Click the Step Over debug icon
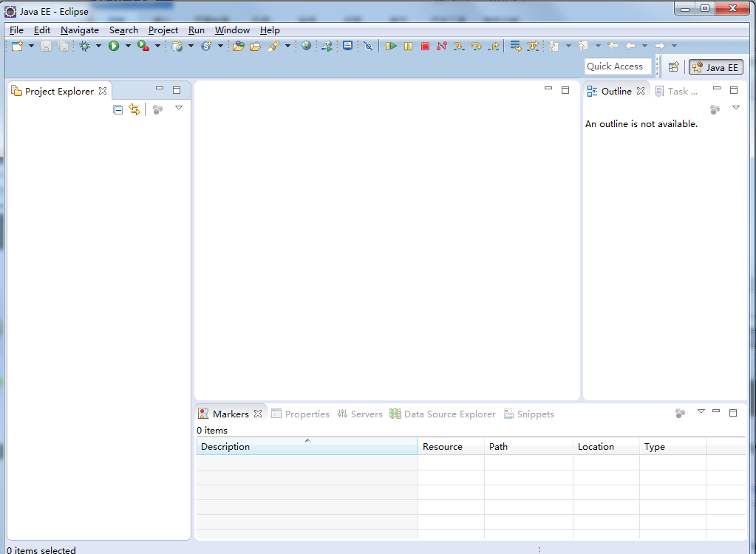The image size is (756, 554). click(x=476, y=46)
